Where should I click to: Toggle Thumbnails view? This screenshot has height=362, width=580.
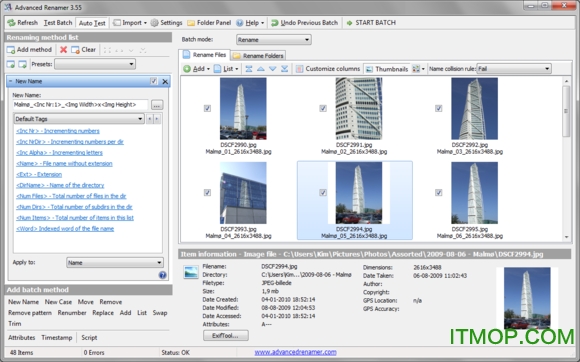point(387,69)
